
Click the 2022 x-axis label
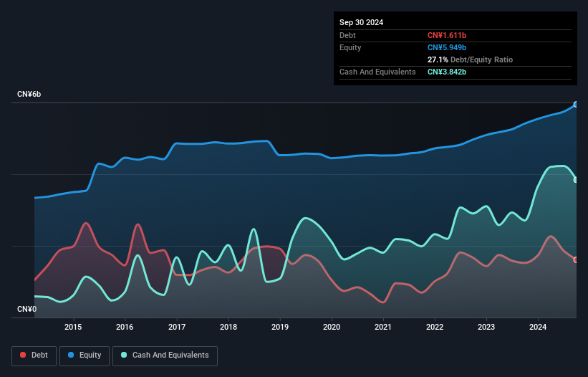435,327
